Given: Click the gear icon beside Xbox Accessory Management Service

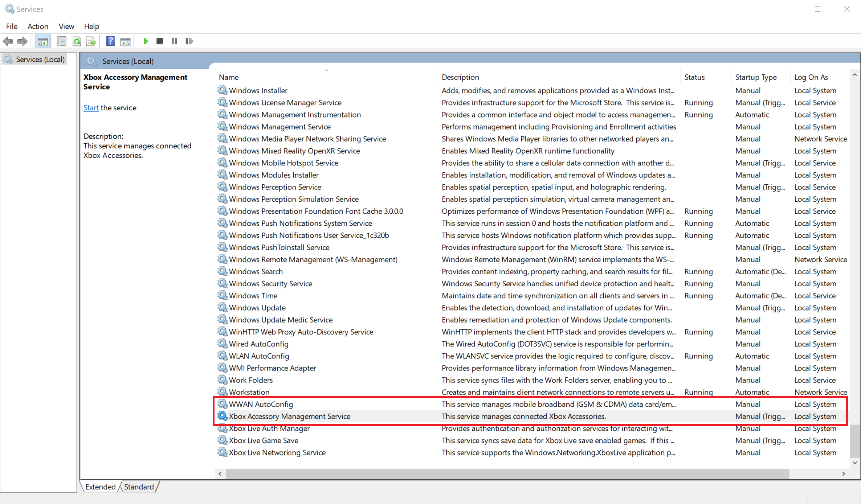Looking at the screenshot, I should click(222, 416).
